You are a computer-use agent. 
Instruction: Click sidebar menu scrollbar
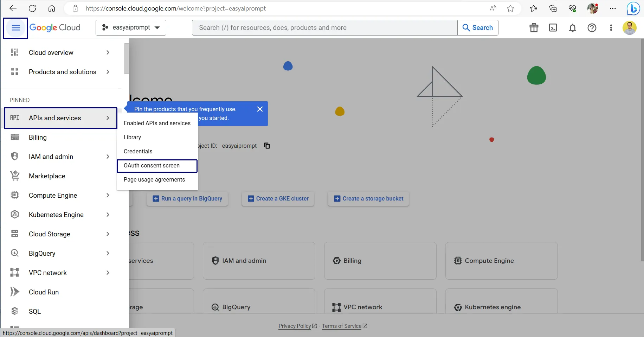[x=127, y=59]
